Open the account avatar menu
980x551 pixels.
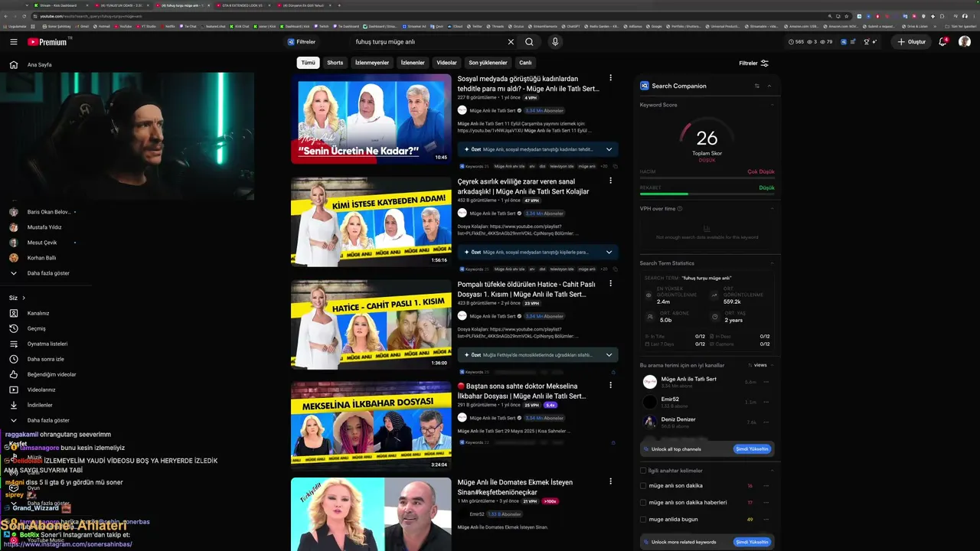tap(965, 42)
